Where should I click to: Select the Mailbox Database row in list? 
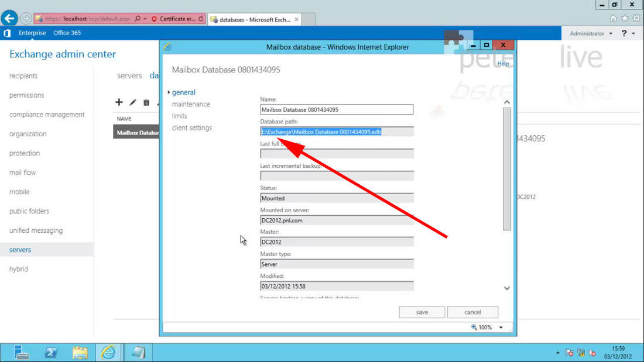(136, 132)
